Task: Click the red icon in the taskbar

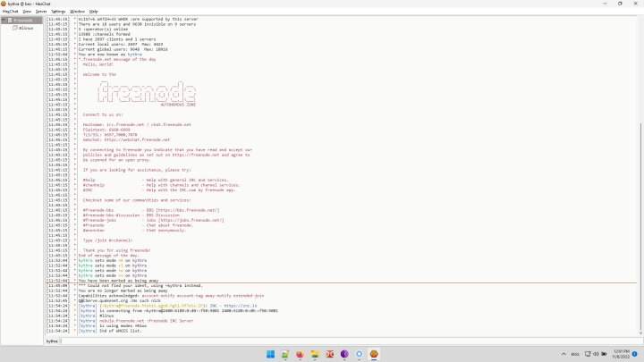Action: (329, 354)
